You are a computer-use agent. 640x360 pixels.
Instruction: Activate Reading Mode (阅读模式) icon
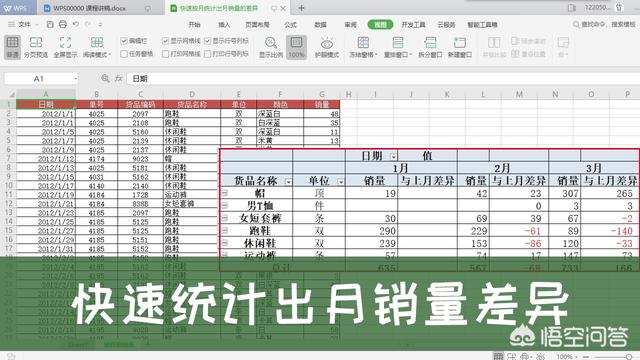[x=97, y=42]
